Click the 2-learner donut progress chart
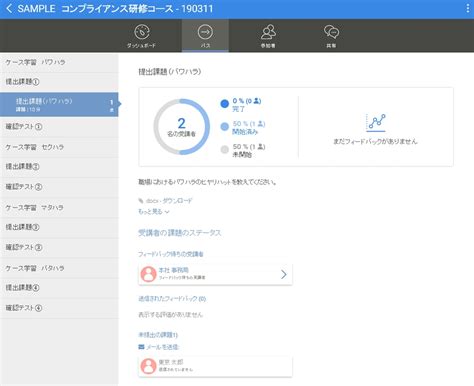The image size is (474, 386). 181,127
